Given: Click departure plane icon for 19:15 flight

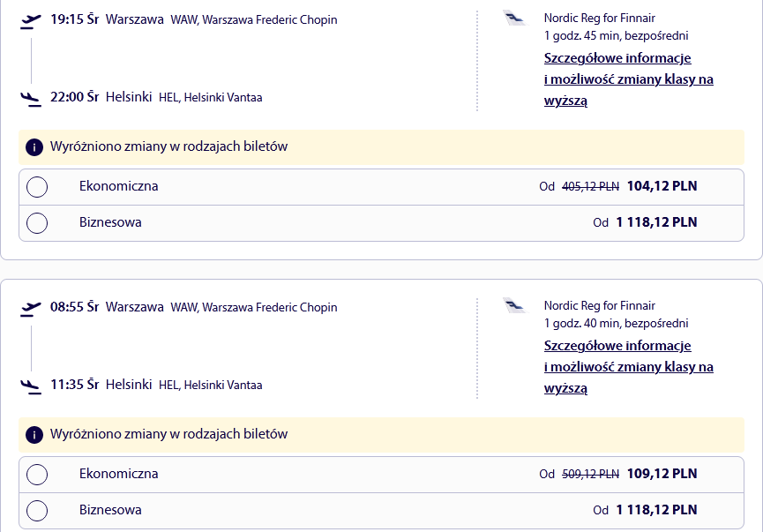Looking at the screenshot, I should [x=31, y=21].
